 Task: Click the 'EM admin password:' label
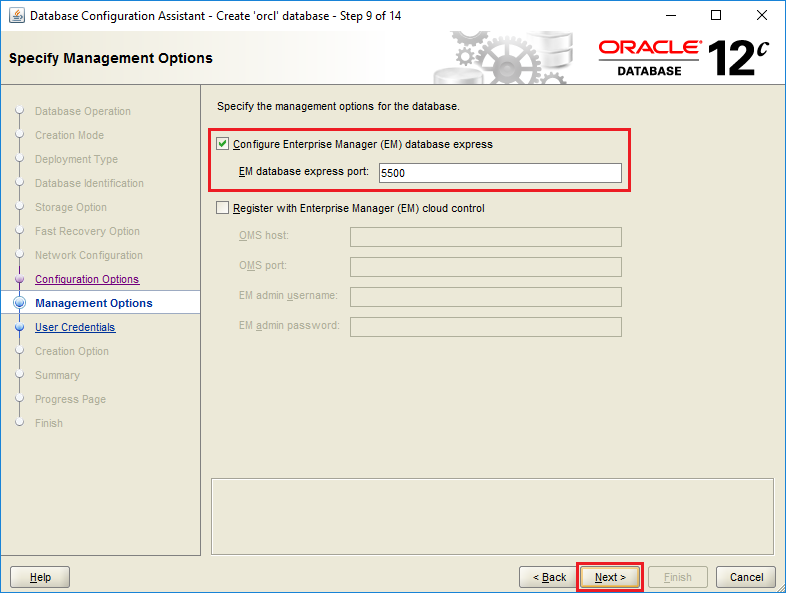289,326
